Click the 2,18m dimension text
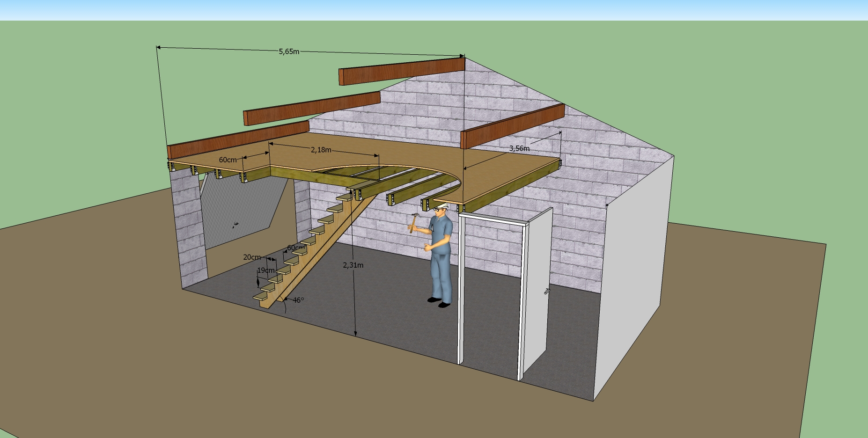This screenshot has width=868, height=438. pyautogui.click(x=321, y=150)
